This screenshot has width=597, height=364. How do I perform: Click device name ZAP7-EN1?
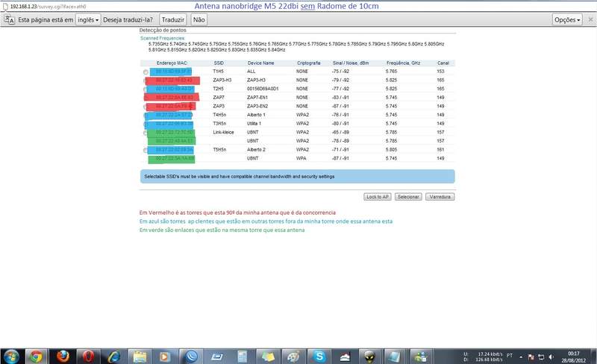[257, 98]
